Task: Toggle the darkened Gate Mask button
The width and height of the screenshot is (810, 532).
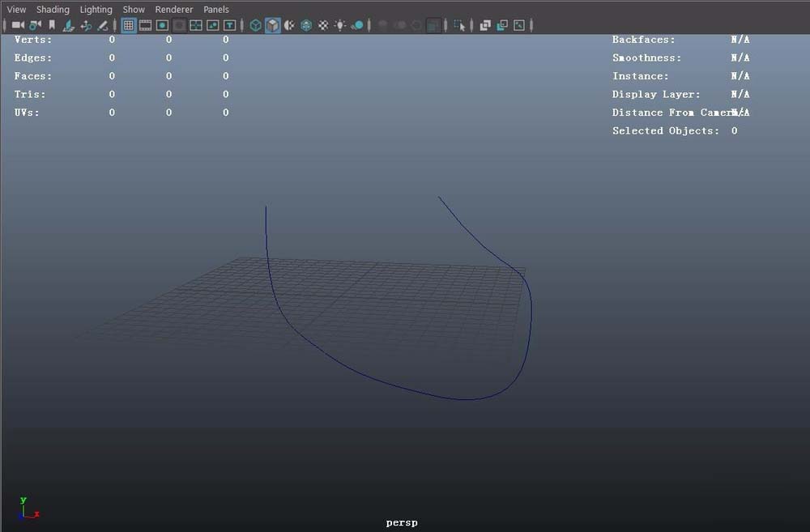Action: click(179, 25)
